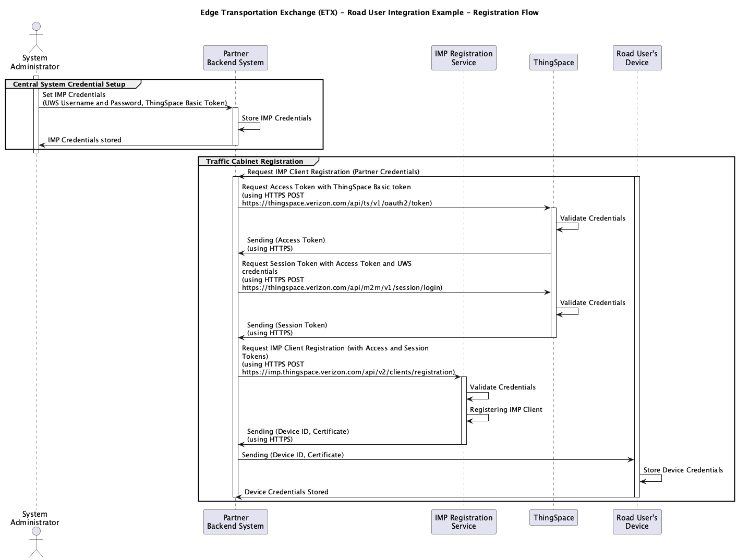This screenshot has height=560, width=737.
Task: Click 'Sending (Access Token)' message
Action: click(286, 240)
